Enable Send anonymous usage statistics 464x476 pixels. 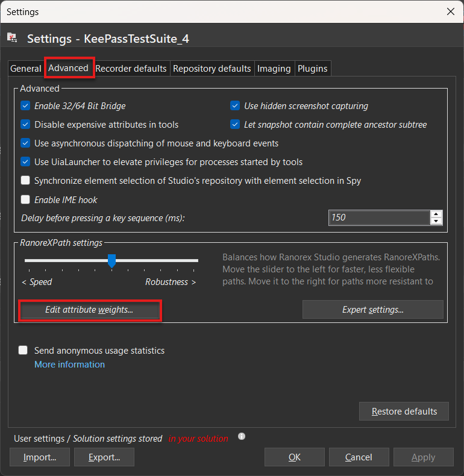tap(23, 350)
